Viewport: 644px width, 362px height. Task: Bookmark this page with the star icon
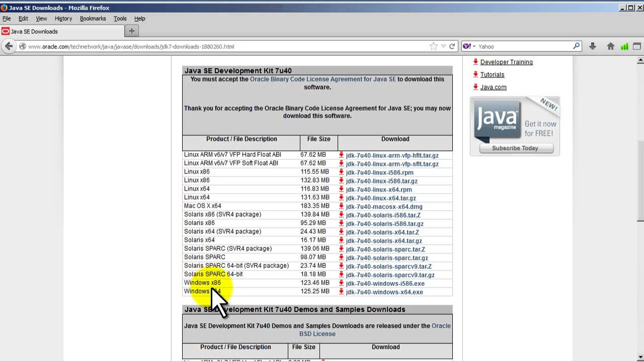click(433, 46)
